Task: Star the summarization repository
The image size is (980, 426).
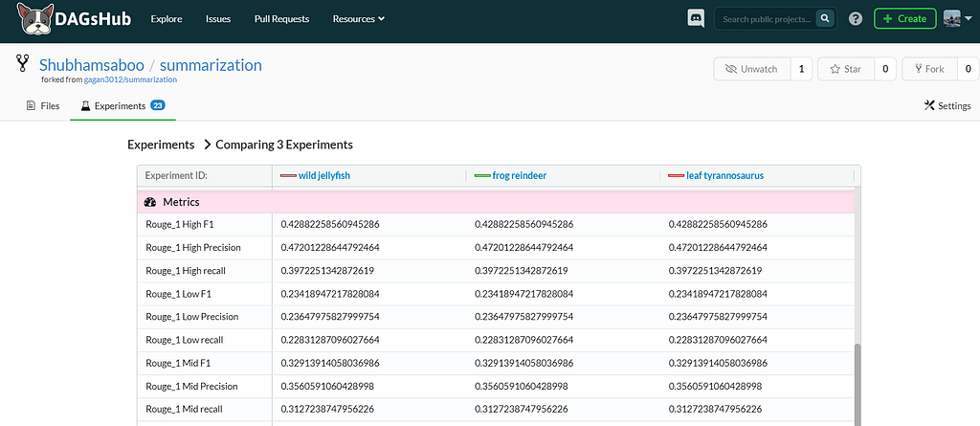Action: (845, 69)
